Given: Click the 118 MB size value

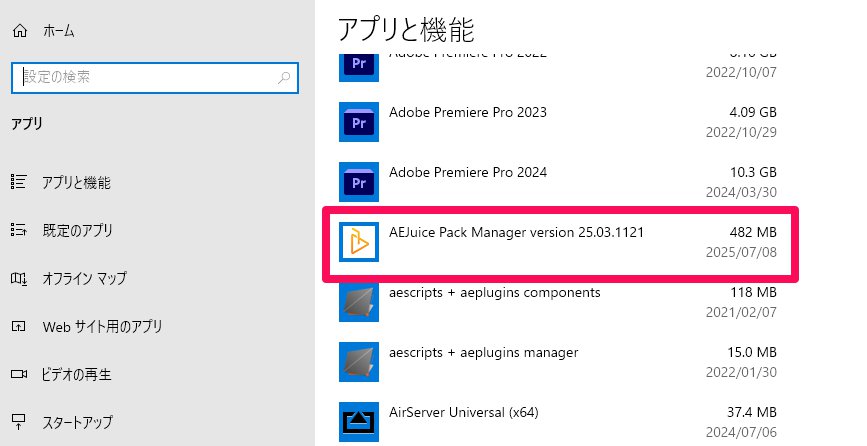Looking at the screenshot, I should [754, 292].
